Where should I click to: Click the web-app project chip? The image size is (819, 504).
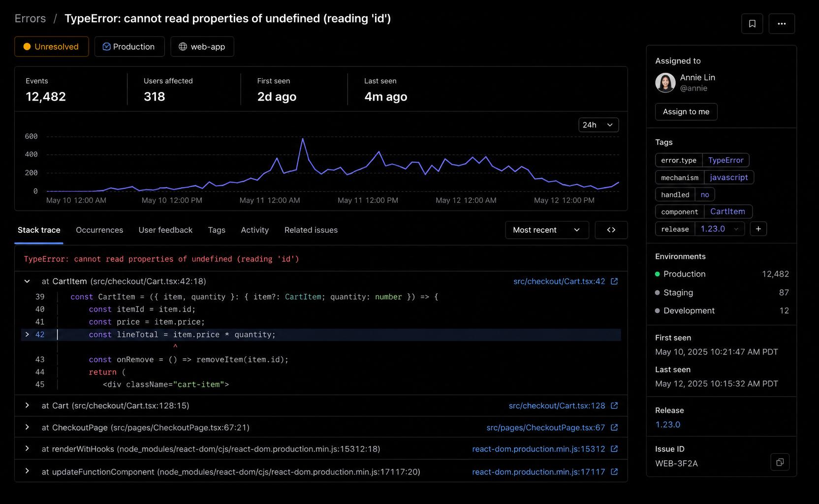click(x=202, y=47)
